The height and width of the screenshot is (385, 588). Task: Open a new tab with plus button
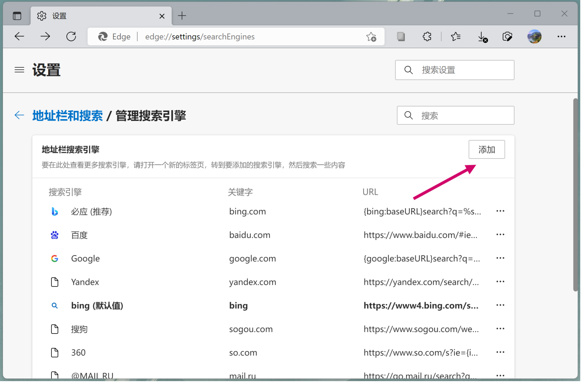[x=182, y=16]
